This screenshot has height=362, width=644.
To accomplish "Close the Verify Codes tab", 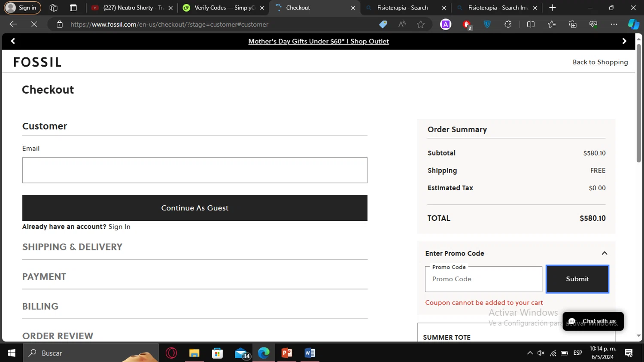I will pyautogui.click(x=262, y=8).
